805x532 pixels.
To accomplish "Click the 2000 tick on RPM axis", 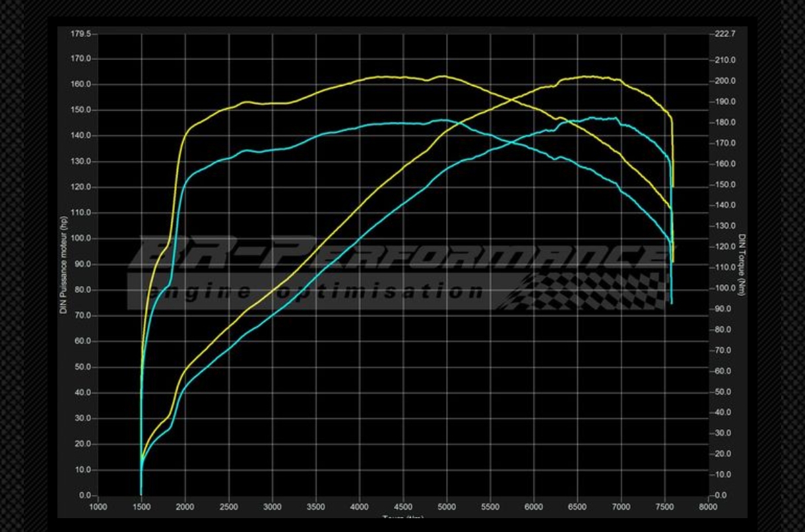I will (185, 507).
